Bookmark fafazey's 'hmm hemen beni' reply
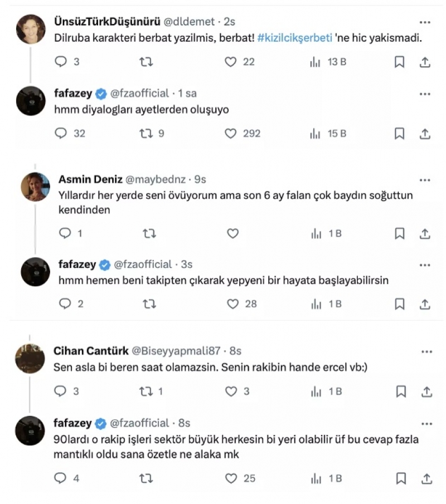 pyautogui.click(x=400, y=304)
